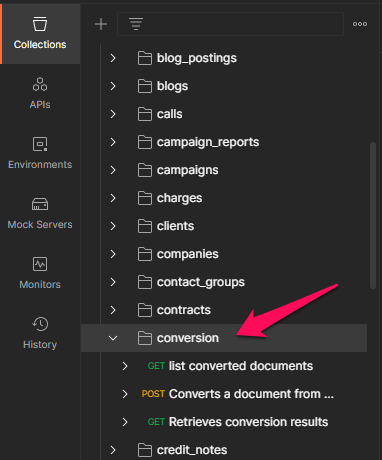
Task: Open POST Converts a document request
Action: [x=238, y=394]
